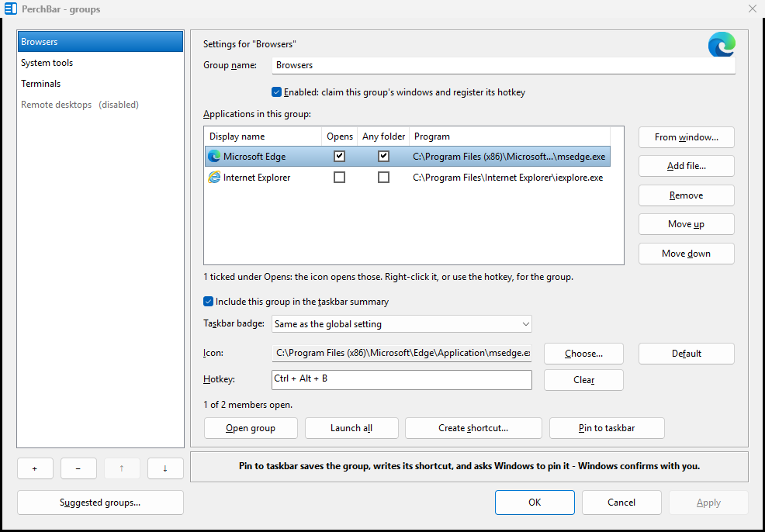This screenshot has width=765, height=532.
Task: Click the Move up button
Action: 687,224
